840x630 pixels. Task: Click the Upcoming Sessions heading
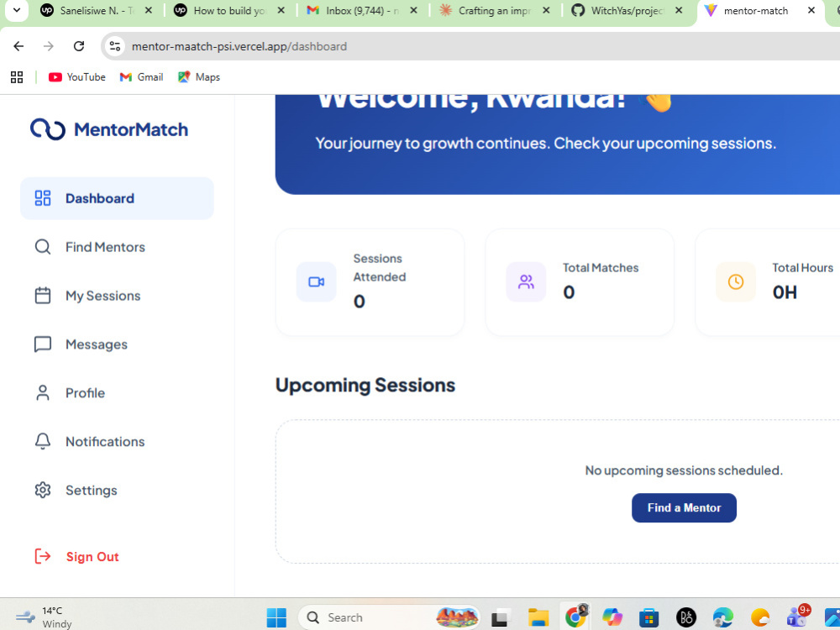coord(365,386)
